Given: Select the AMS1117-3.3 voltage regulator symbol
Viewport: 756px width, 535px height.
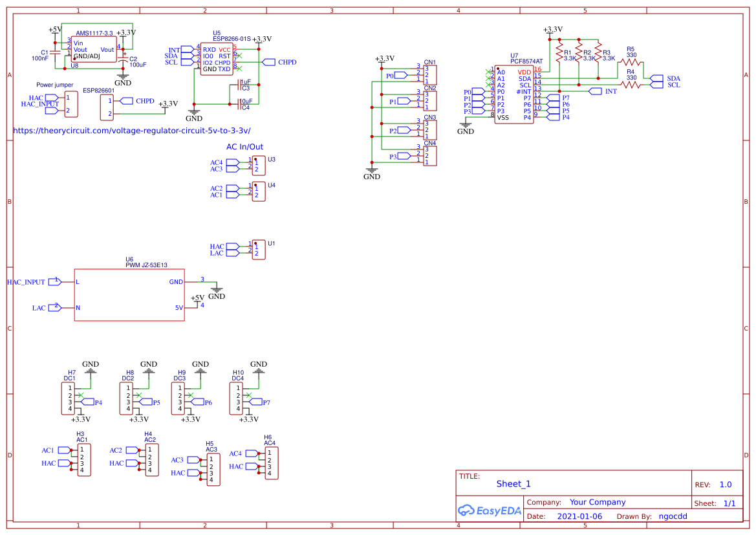Looking at the screenshot, I should click(92, 49).
